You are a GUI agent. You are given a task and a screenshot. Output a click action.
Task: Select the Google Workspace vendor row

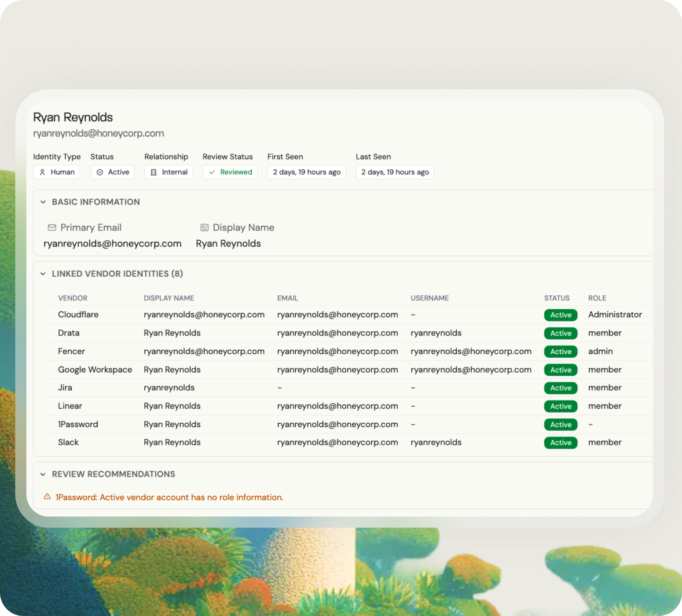click(346, 370)
